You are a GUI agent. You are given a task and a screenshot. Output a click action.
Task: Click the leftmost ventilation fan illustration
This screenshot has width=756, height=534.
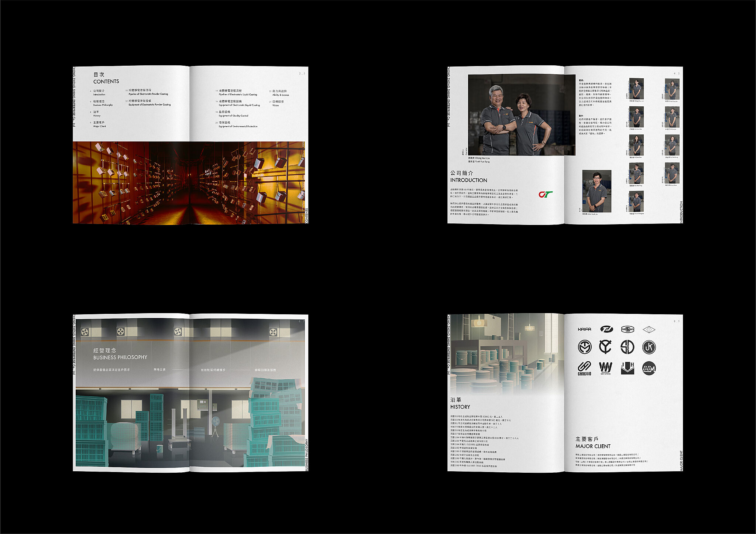click(85, 332)
